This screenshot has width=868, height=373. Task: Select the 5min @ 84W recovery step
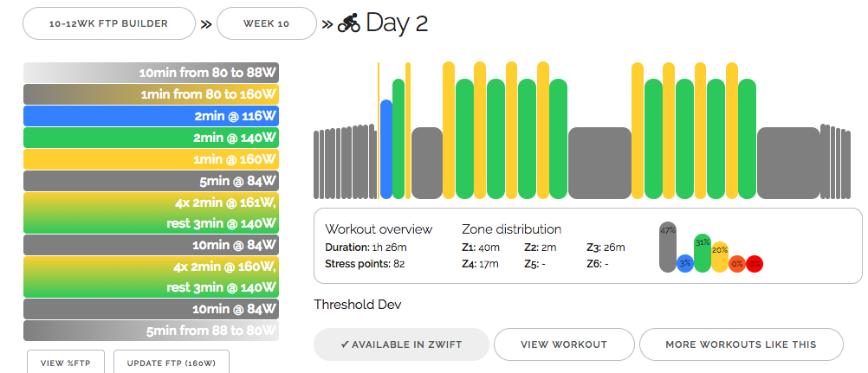pyautogui.click(x=151, y=181)
